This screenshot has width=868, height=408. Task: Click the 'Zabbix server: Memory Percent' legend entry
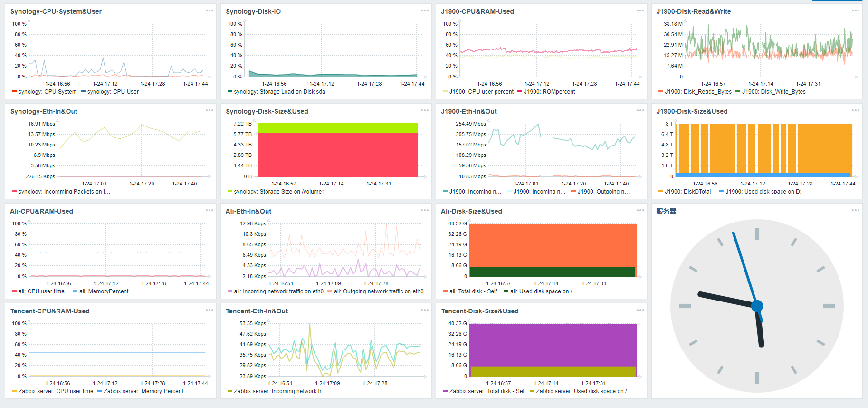point(143,391)
